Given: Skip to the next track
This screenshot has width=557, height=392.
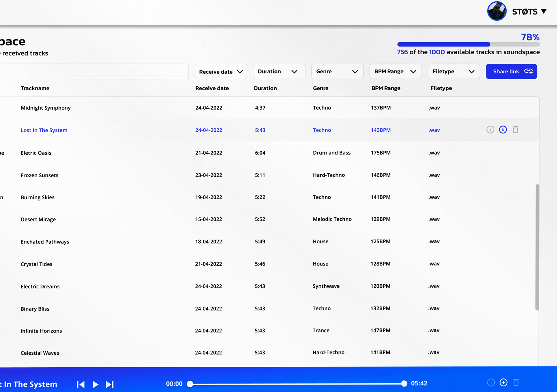Looking at the screenshot, I should 110,384.
